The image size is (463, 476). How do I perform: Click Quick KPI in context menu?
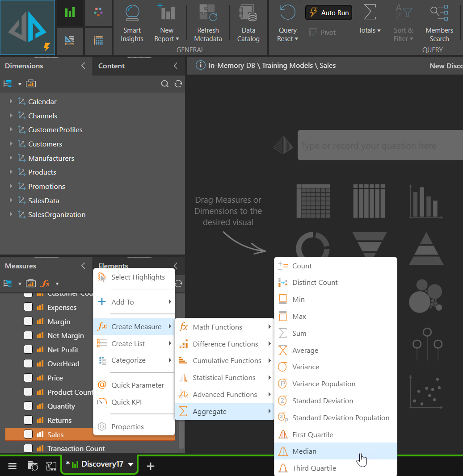click(x=126, y=402)
